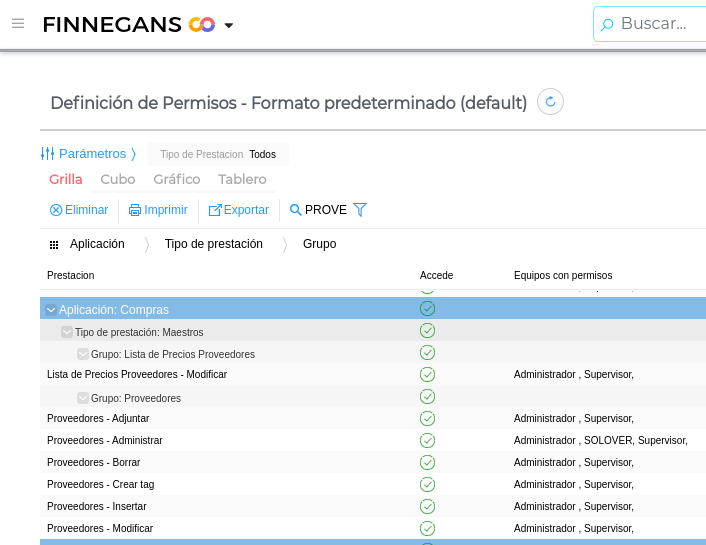Toggle Accede check for Proveedores - Borrar
This screenshot has height=545, width=706.
click(428, 462)
